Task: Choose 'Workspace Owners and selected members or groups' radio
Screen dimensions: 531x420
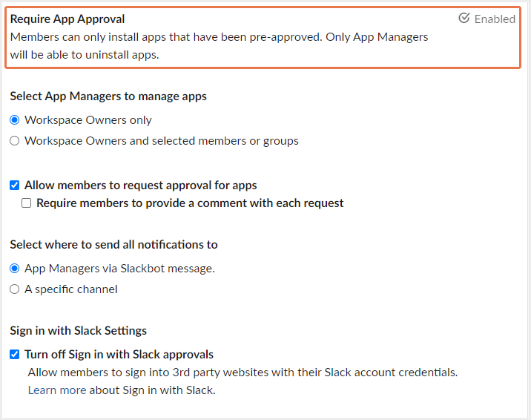Action: (x=15, y=141)
